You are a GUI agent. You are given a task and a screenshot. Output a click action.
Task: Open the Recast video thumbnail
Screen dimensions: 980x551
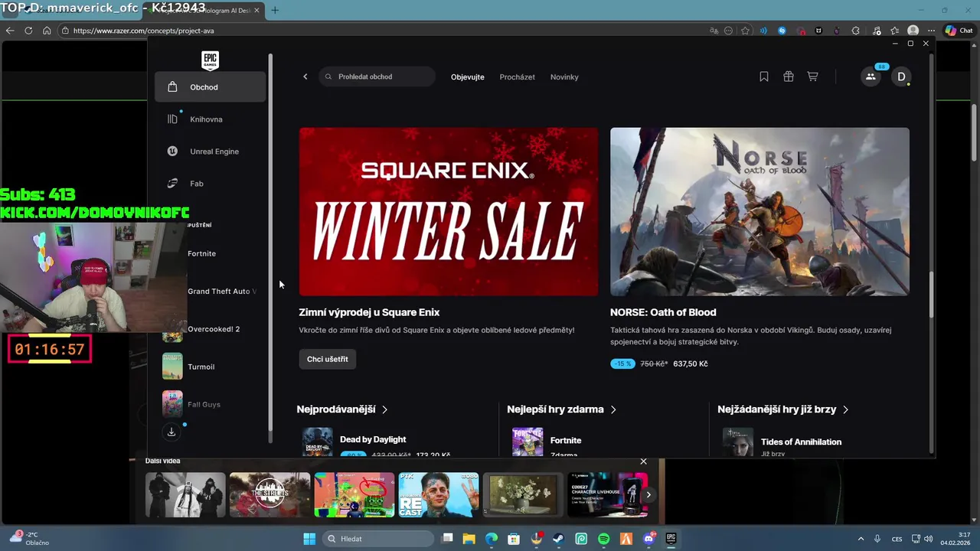pyautogui.click(x=438, y=494)
